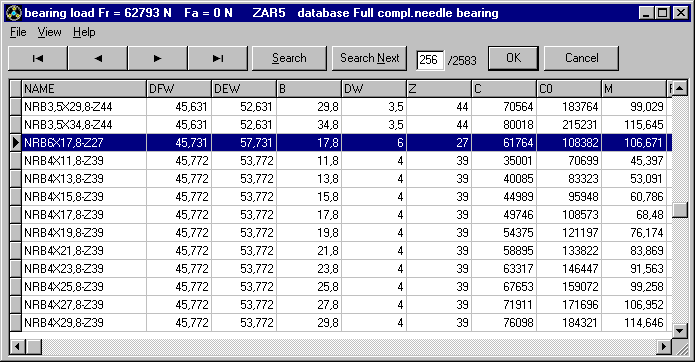
Task: Click the ZAR5 application icon in title bar
Action: [x=14, y=13]
